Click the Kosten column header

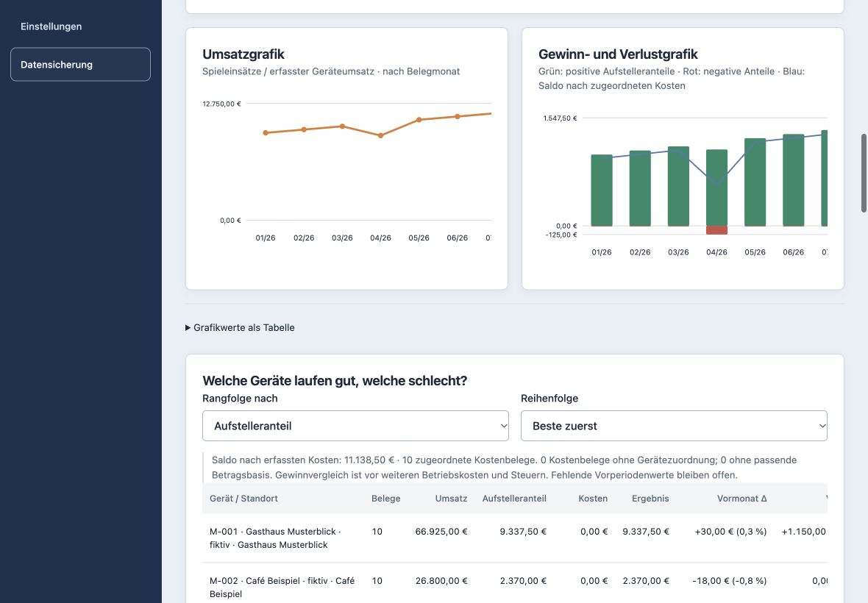click(x=593, y=499)
